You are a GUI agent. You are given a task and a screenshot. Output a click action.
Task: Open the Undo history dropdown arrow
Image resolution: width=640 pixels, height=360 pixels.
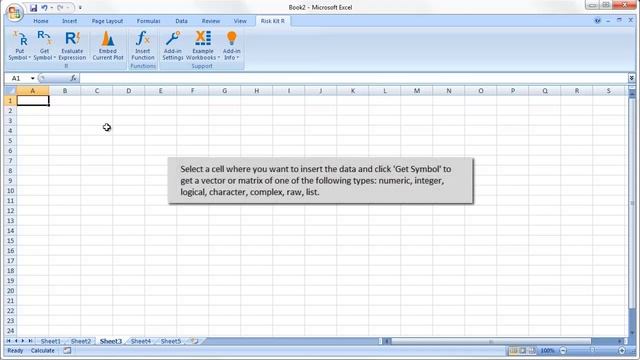[51, 7]
